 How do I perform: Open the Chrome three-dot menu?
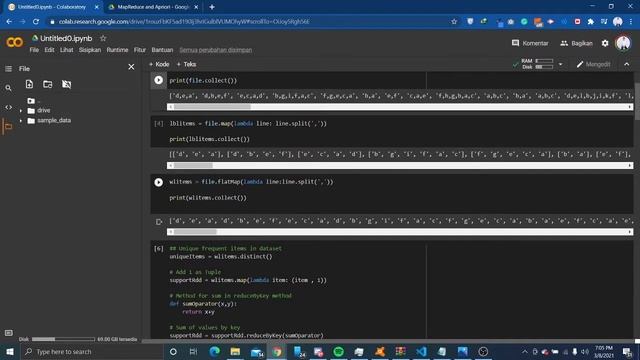tap(632, 21)
